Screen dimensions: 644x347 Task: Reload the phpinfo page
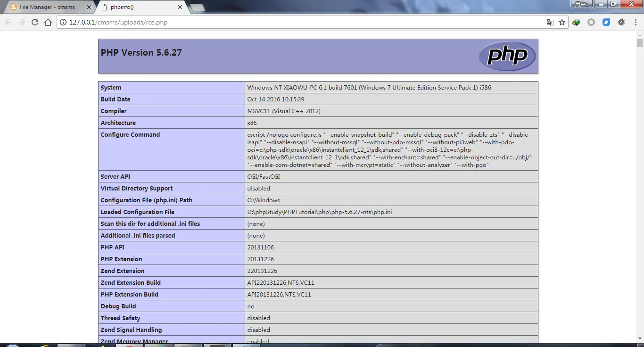(35, 22)
